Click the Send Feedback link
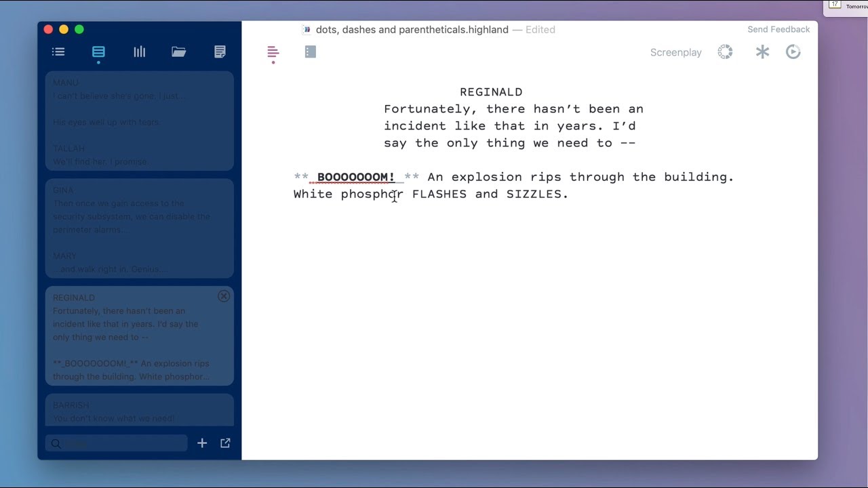This screenshot has width=868, height=488. point(778,29)
